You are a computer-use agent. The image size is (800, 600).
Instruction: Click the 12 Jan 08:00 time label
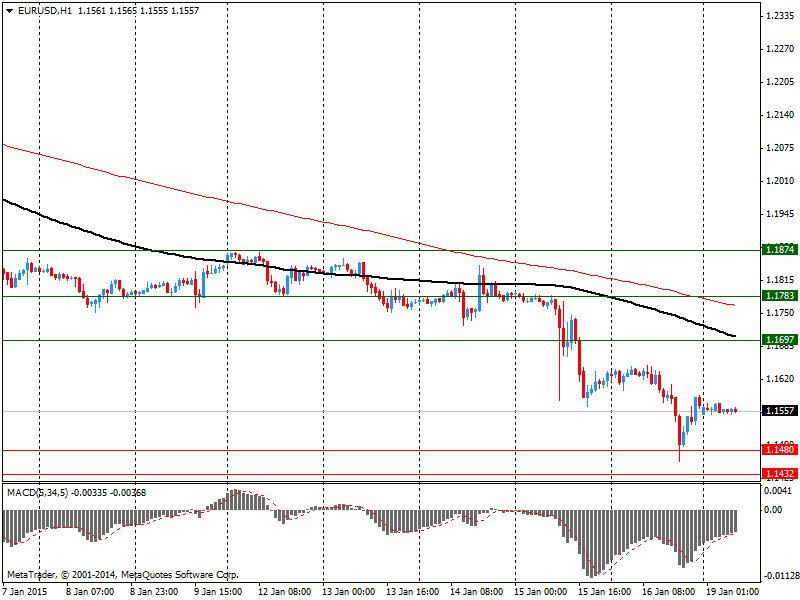pyautogui.click(x=284, y=592)
